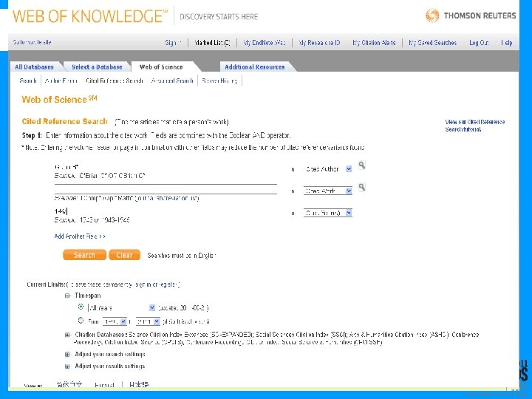This screenshot has height=399, width=532.
Task: Click the Help link
Action: pos(507,43)
